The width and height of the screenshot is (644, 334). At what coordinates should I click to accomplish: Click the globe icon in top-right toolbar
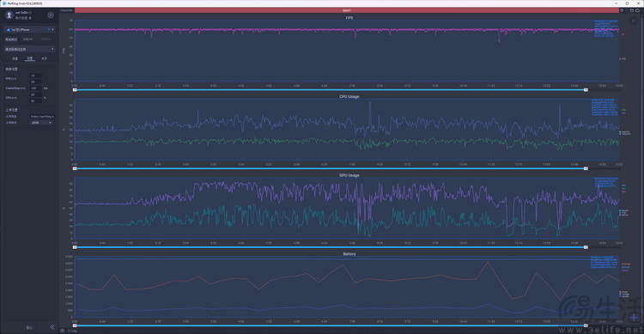coord(622,10)
